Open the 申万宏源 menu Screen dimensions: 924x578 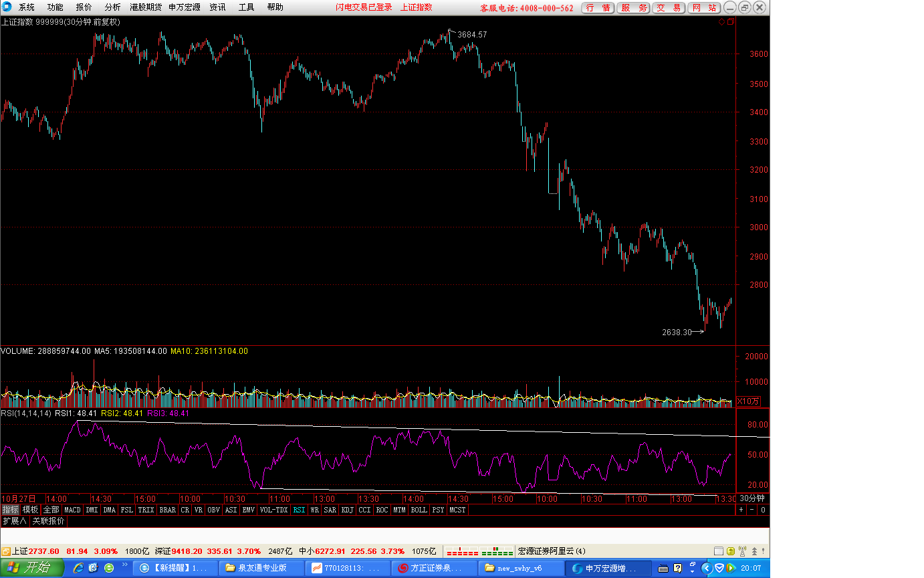tap(185, 7)
